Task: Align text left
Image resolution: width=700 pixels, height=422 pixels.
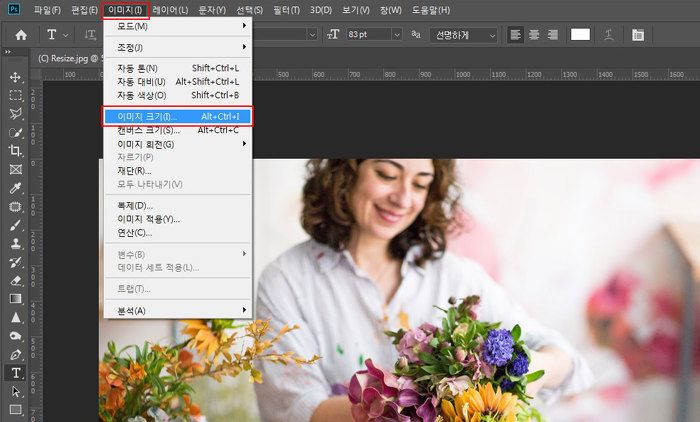Action: click(x=516, y=35)
